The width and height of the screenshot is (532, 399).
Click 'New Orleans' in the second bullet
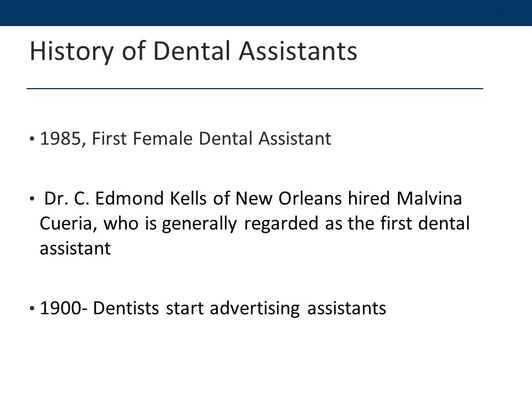[289, 198]
